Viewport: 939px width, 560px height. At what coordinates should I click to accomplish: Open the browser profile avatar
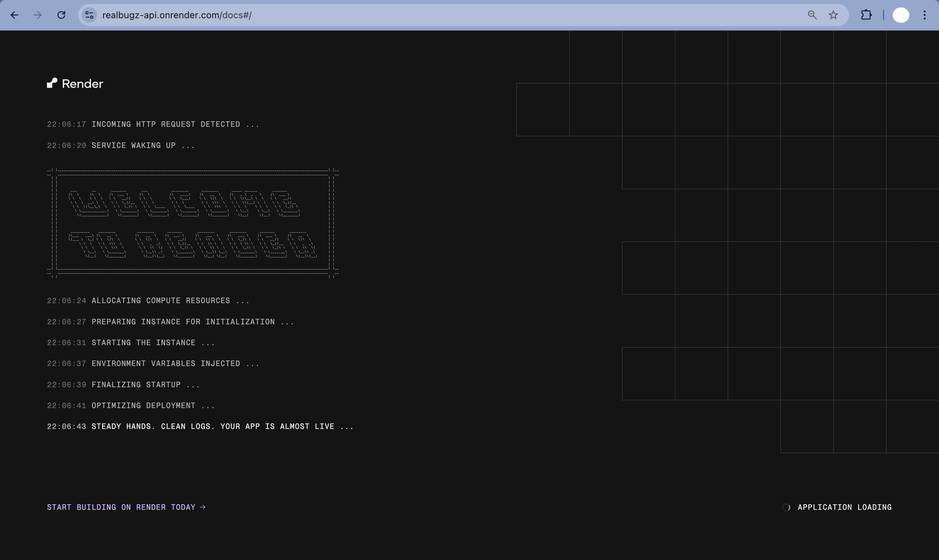(901, 15)
